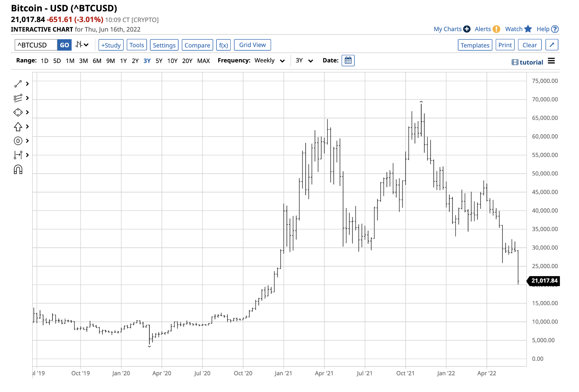Open My Charts link
Image resolution: width=579 pixels, height=392 pixels.
[448, 29]
